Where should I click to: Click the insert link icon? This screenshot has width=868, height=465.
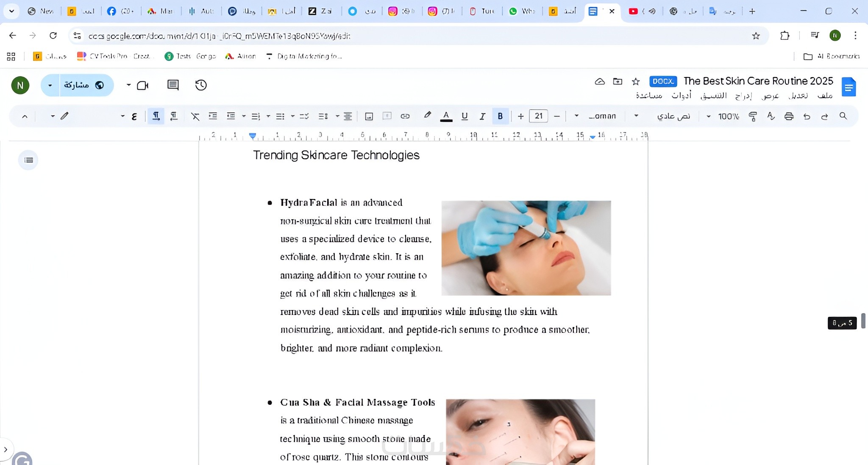point(405,116)
